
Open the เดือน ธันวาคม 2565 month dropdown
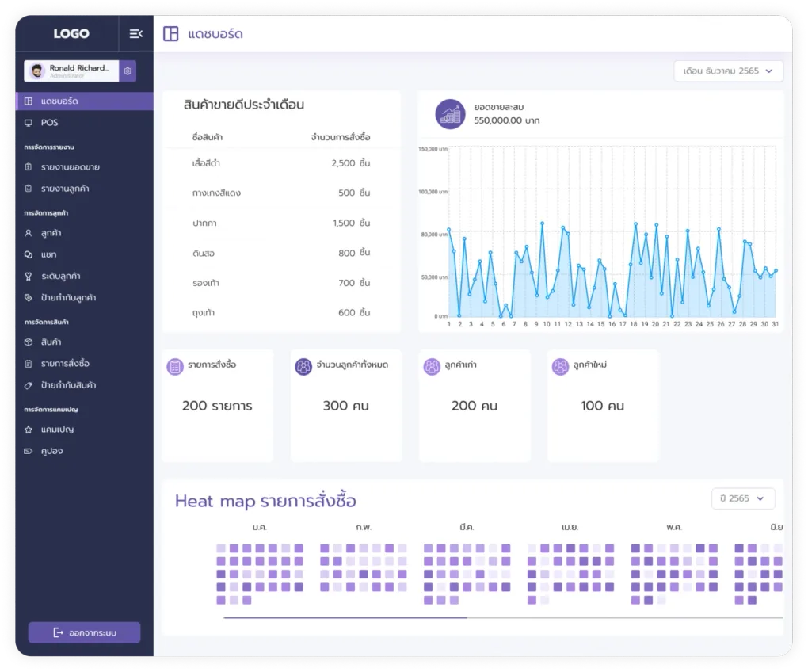[728, 71]
